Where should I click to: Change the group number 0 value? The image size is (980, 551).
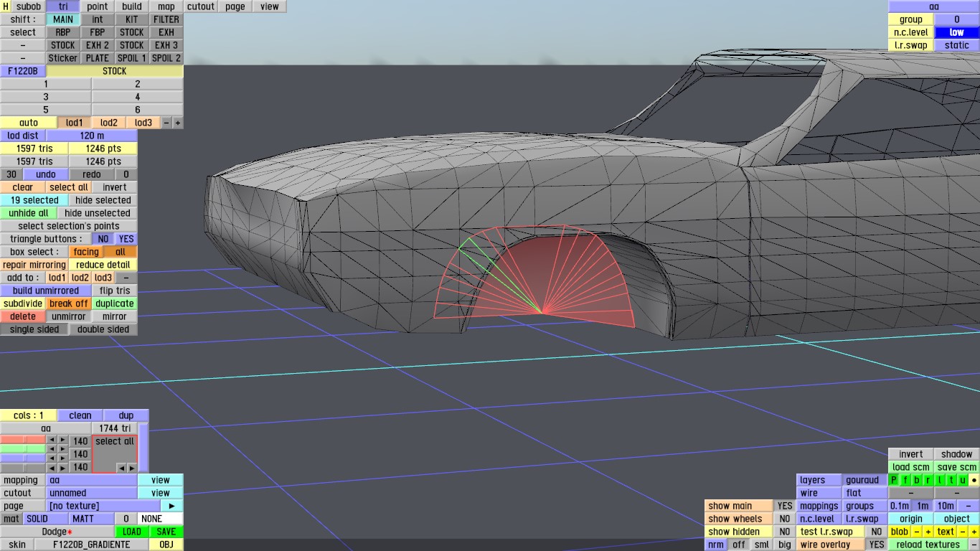(957, 19)
